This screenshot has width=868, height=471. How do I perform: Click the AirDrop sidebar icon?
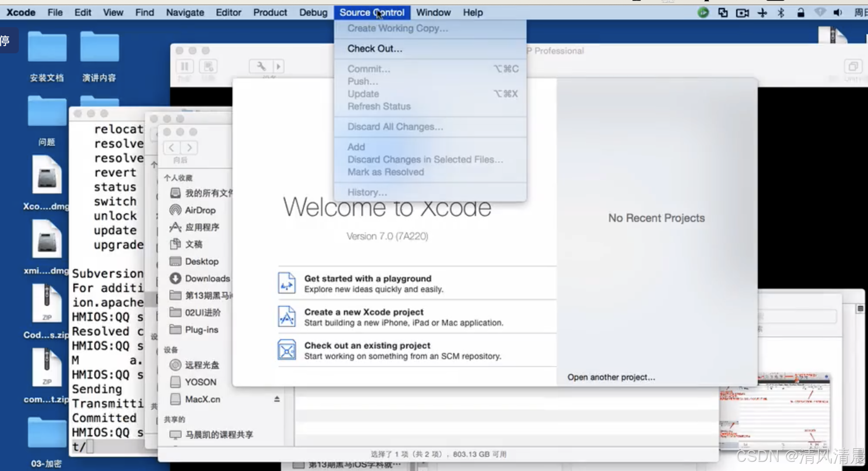tap(175, 210)
